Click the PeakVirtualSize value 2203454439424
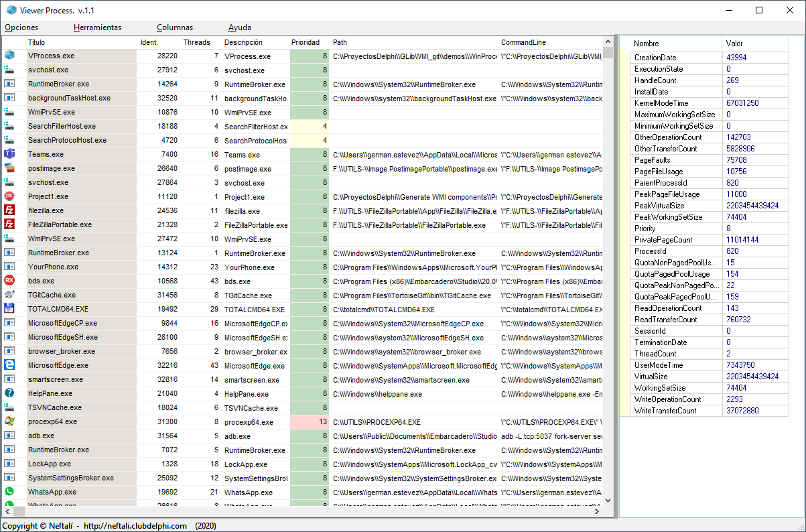The image size is (806, 532). pyautogui.click(x=752, y=206)
